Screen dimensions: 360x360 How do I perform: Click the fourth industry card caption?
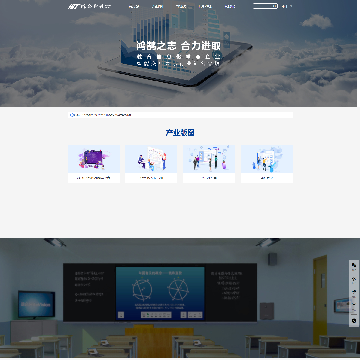coord(267,178)
